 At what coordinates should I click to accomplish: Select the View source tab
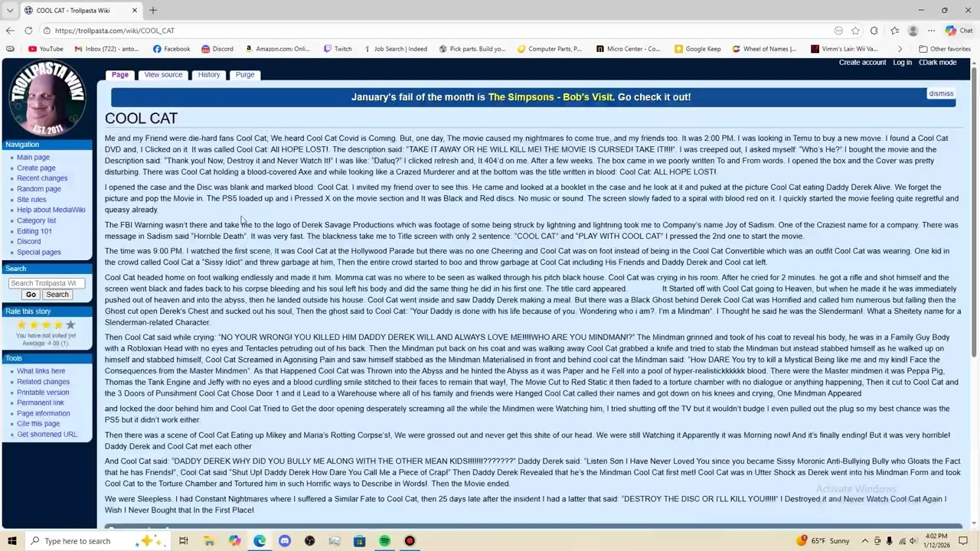163,75
